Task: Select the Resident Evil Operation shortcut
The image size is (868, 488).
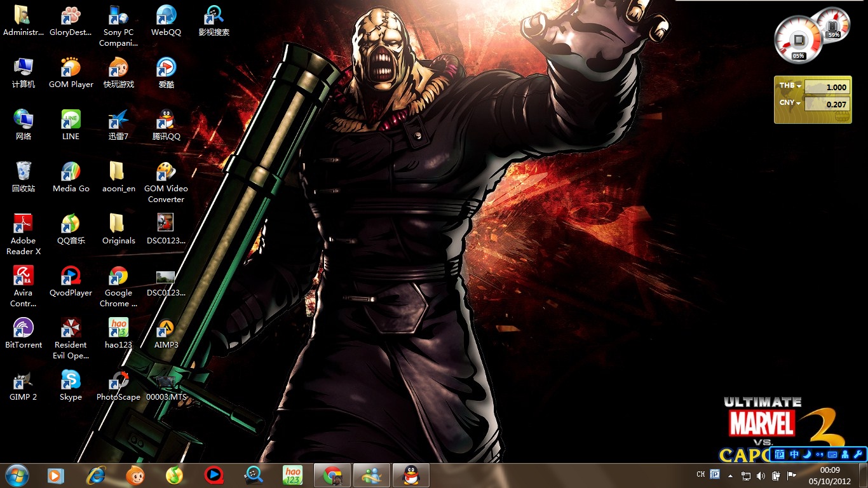Action: point(71,339)
